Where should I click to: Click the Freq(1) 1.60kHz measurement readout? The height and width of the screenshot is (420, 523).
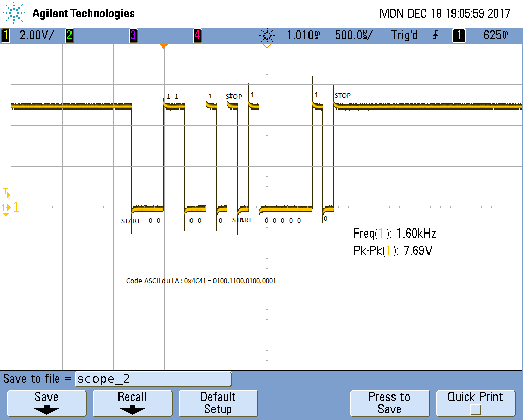[395, 234]
